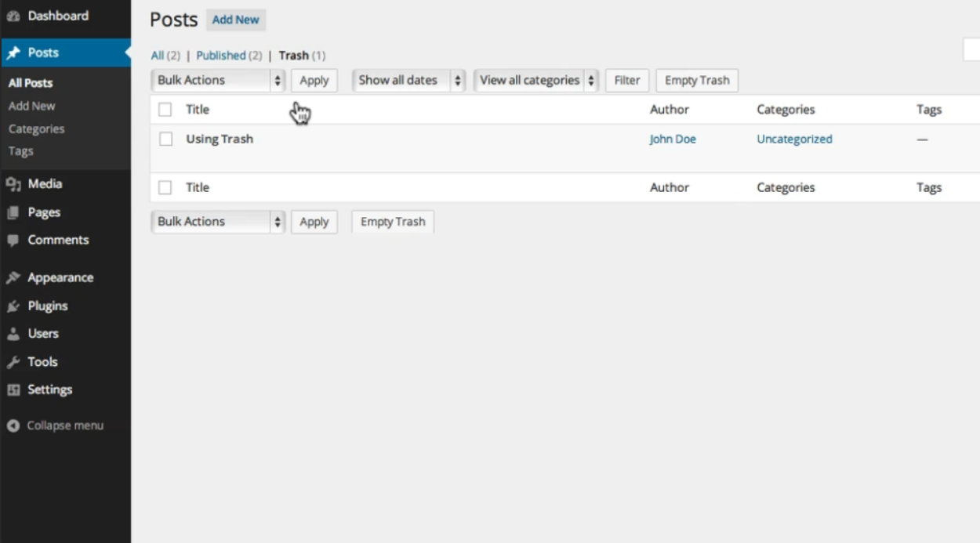Click the Pages icon in sidebar

pyautogui.click(x=13, y=212)
